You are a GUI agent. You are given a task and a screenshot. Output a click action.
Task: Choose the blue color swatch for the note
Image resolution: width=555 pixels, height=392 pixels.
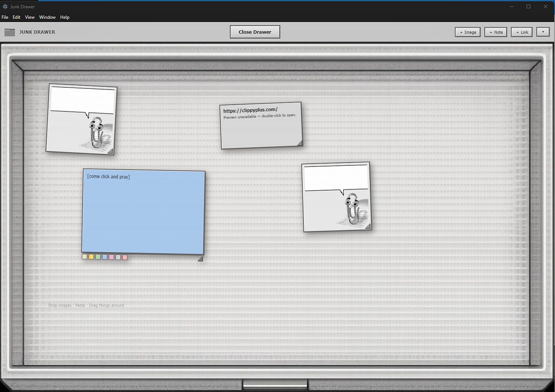[x=104, y=257]
